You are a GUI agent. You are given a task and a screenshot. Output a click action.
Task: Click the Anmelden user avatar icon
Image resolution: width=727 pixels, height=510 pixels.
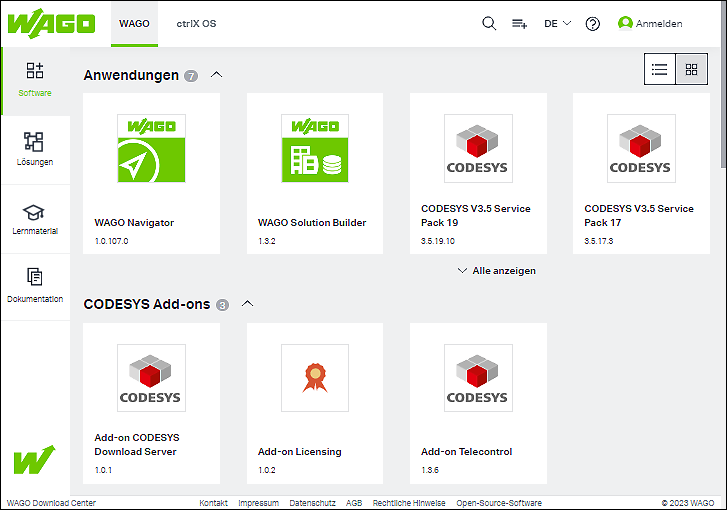coord(625,23)
